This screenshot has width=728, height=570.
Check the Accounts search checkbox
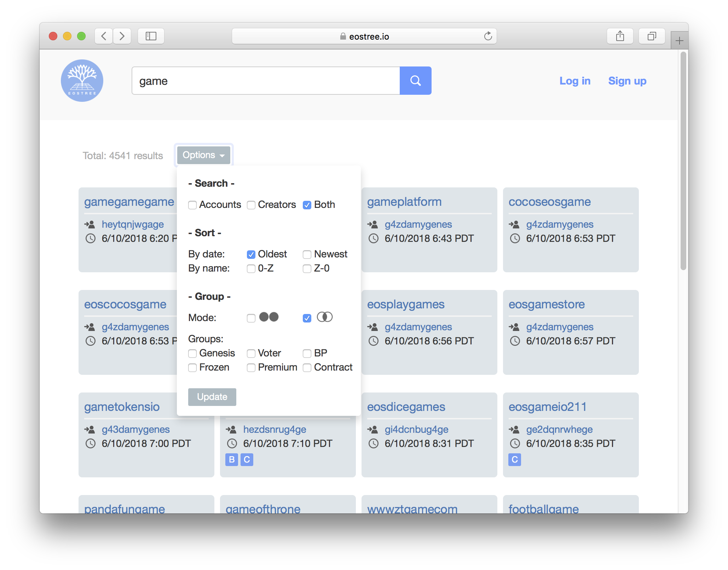pos(192,205)
